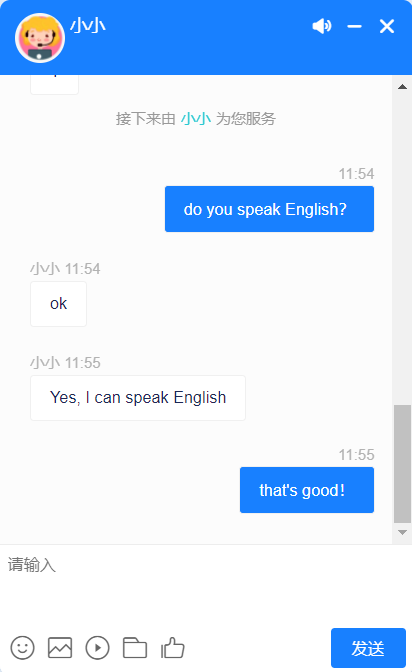The image size is (412, 672).
Task: Send message with the 发送 button
Action: pos(368,648)
